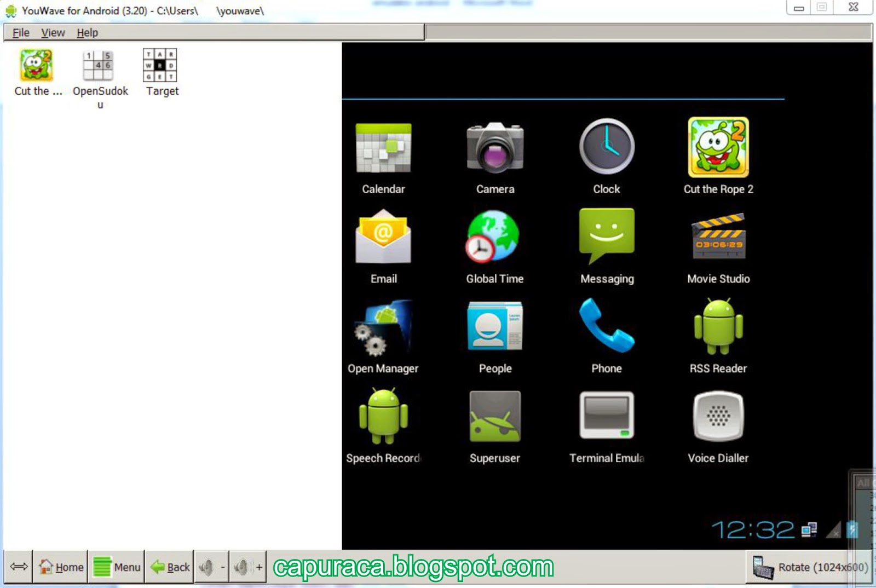
Task: Click the Menu button
Action: click(x=117, y=567)
